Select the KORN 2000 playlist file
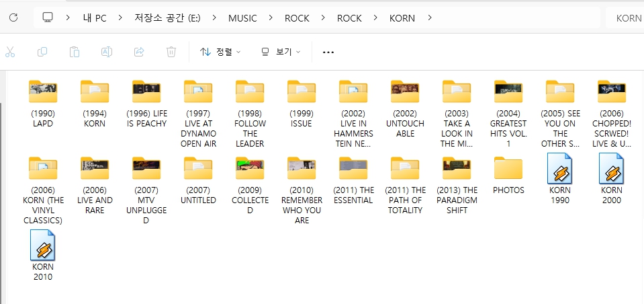 tap(612, 178)
